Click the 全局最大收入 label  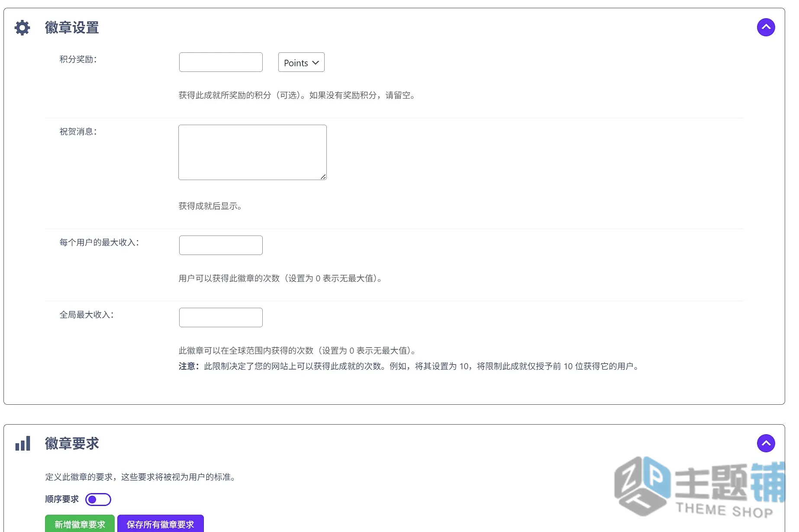87,315
